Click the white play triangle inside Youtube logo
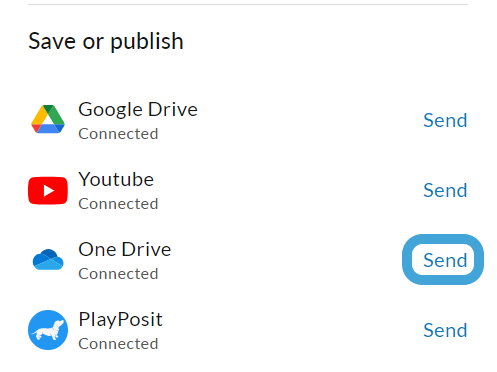Viewport: 497px width, 372px height. click(49, 191)
